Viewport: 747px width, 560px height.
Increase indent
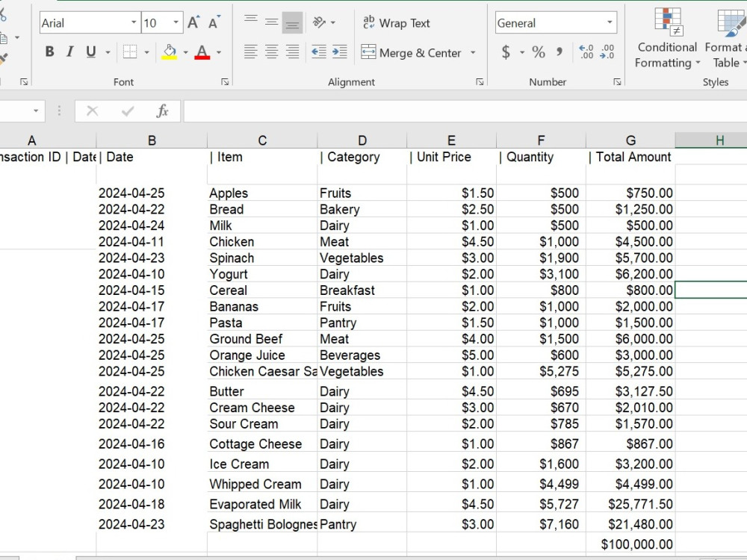[340, 52]
